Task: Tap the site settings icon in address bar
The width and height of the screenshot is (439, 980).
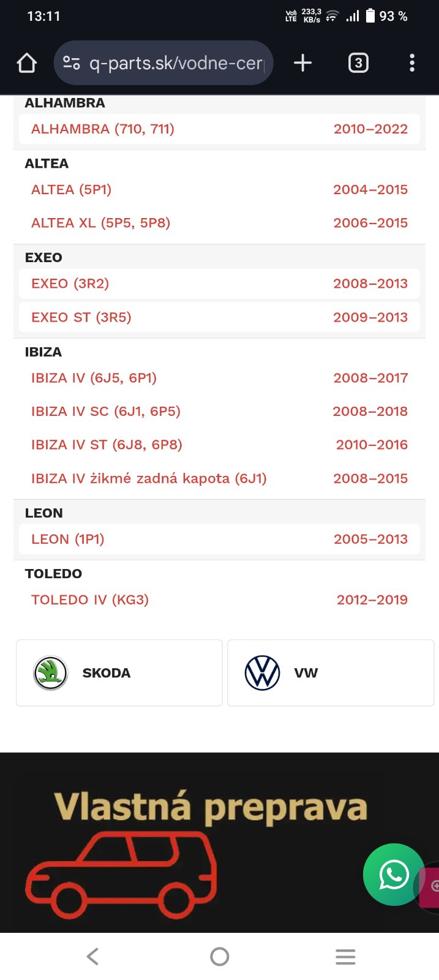Action: (72, 63)
